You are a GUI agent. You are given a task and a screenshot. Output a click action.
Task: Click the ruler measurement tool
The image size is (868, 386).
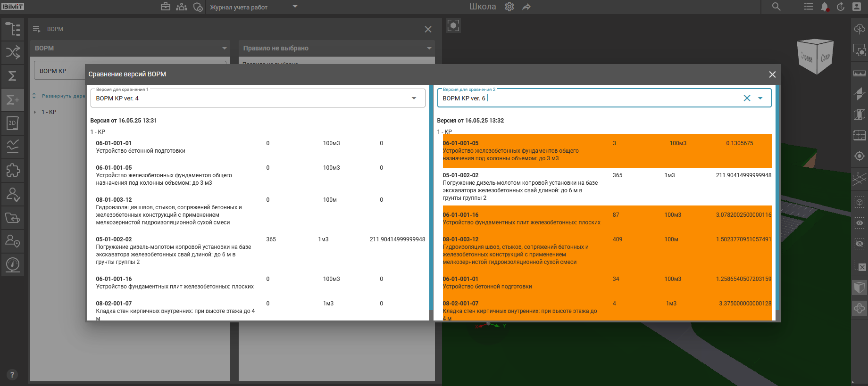tap(859, 74)
